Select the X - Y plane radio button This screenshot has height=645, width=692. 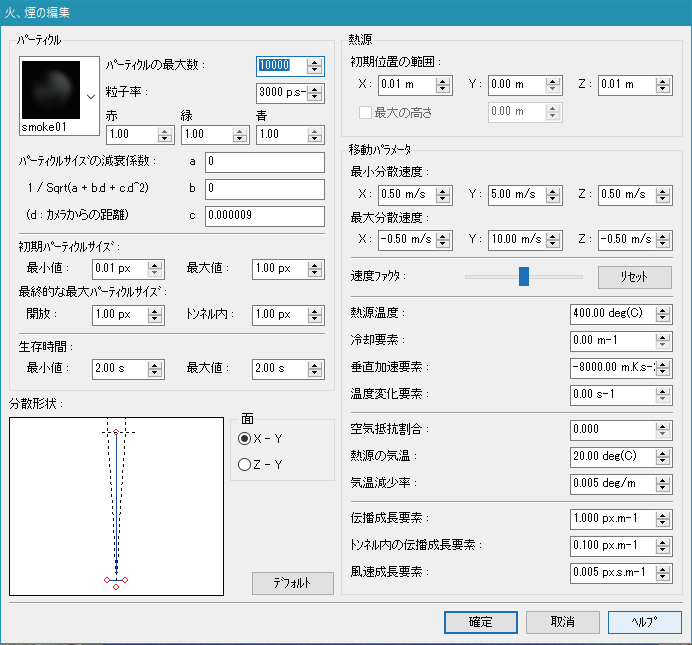244,438
